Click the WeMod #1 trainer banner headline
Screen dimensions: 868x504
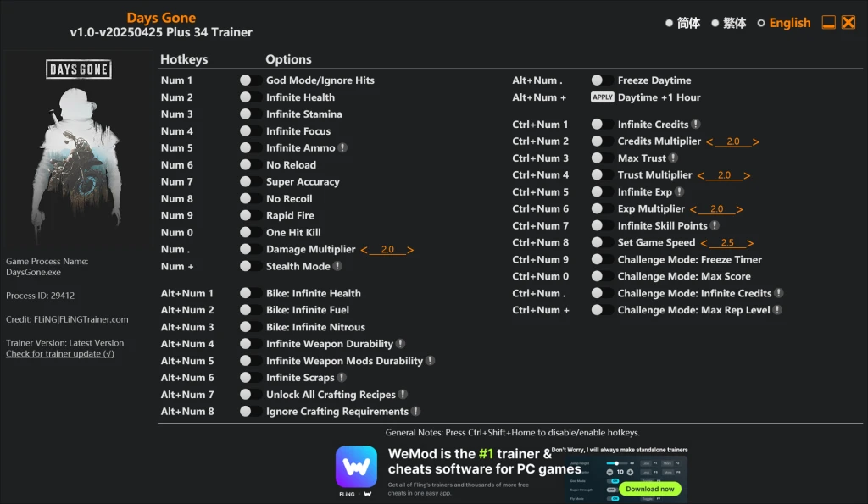point(484,462)
